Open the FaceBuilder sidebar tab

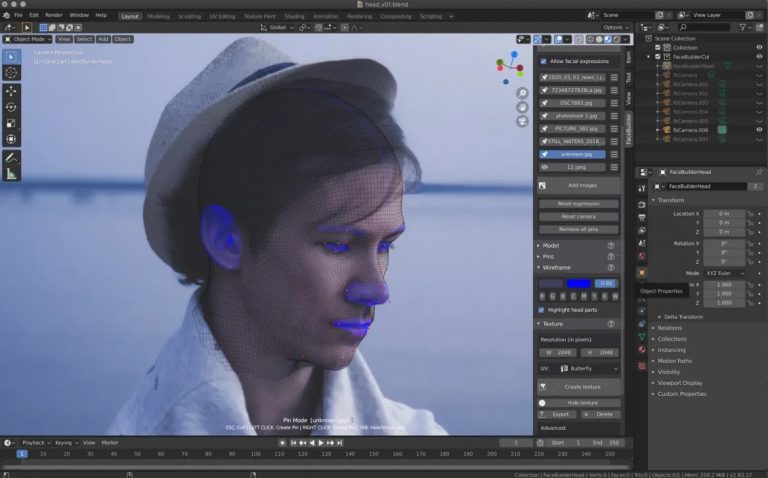coord(628,128)
